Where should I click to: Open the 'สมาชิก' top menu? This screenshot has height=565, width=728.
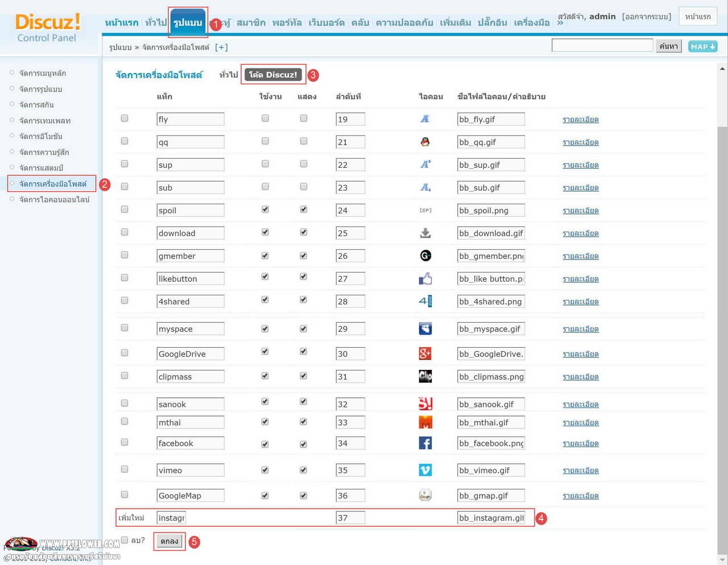click(251, 23)
